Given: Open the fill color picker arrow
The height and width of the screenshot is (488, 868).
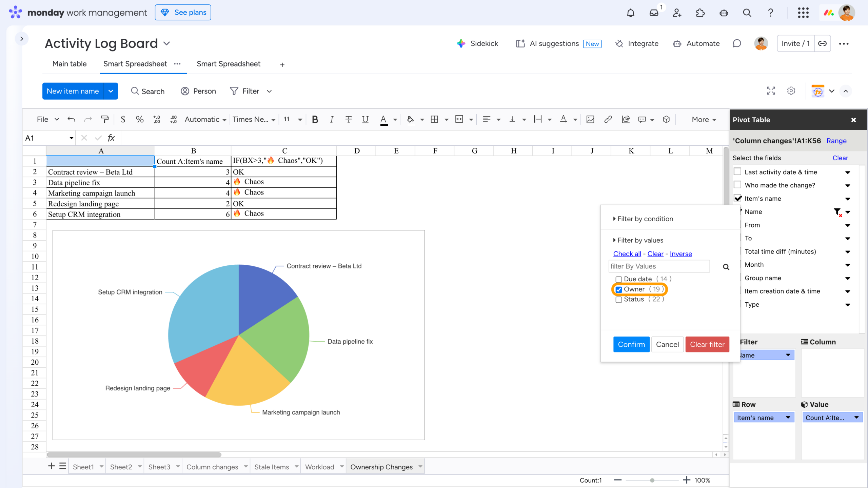Looking at the screenshot, I should pyautogui.click(x=422, y=120).
